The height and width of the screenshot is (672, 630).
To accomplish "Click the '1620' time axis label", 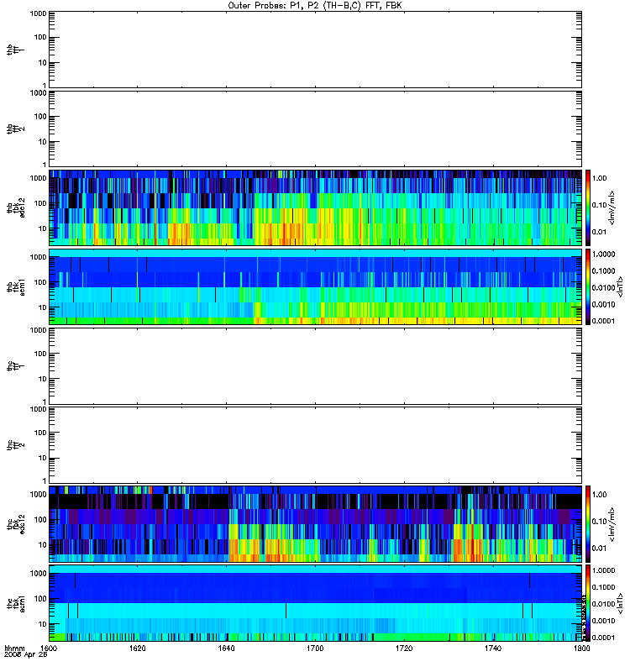I will click(137, 648).
